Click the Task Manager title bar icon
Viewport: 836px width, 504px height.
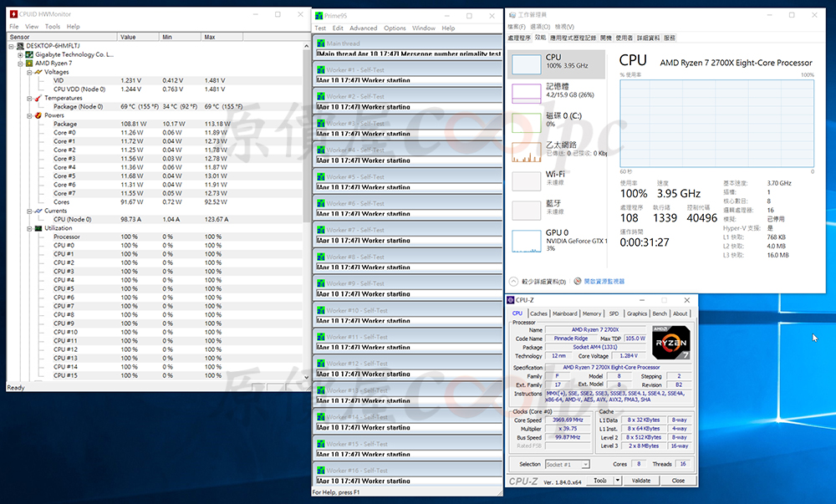[x=512, y=15]
